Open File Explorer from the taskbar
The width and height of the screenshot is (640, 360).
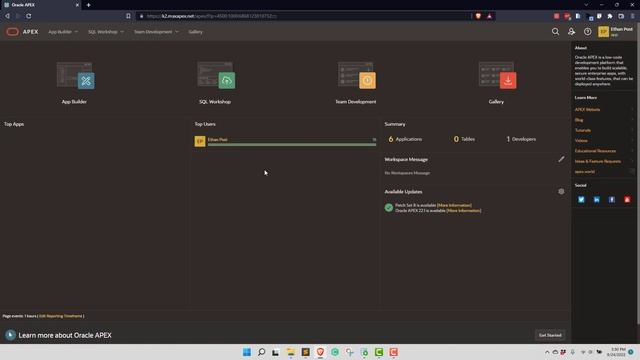[x=291, y=352]
